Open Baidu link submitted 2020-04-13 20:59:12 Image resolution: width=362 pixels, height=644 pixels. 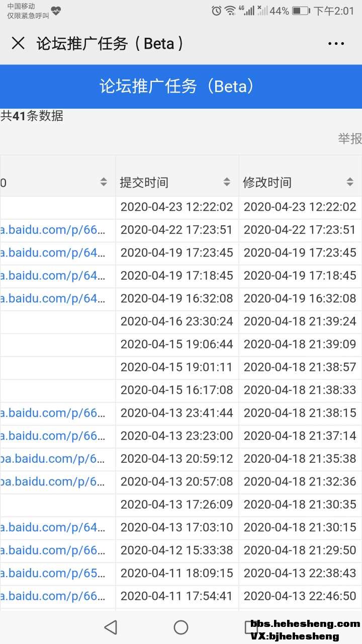point(53,458)
